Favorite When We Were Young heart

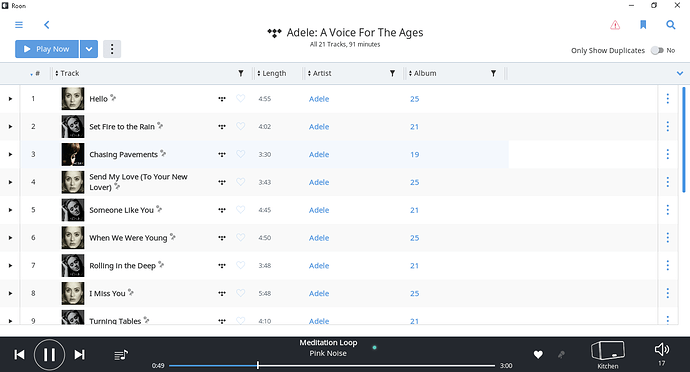coord(240,238)
